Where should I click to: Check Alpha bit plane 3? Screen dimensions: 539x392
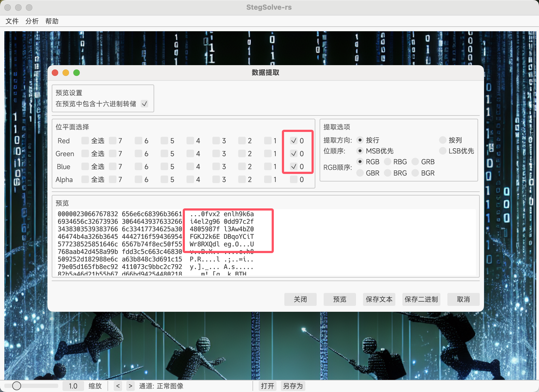pyautogui.click(x=216, y=179)
